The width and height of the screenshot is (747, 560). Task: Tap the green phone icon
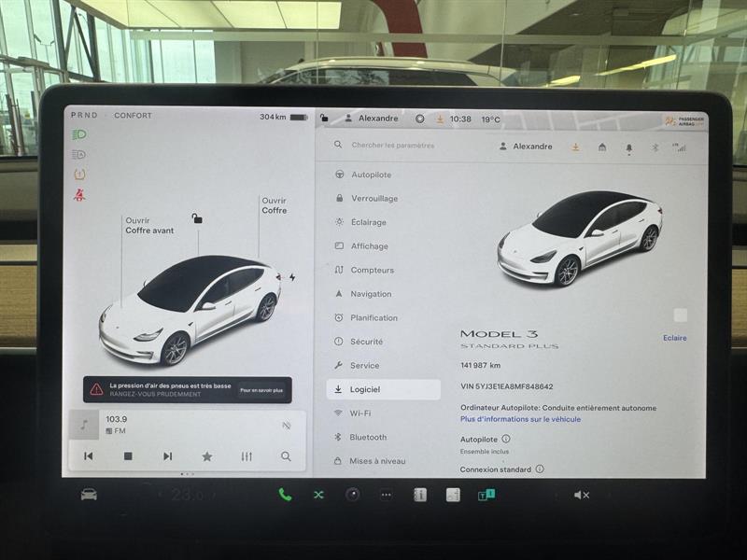(285, 495)
